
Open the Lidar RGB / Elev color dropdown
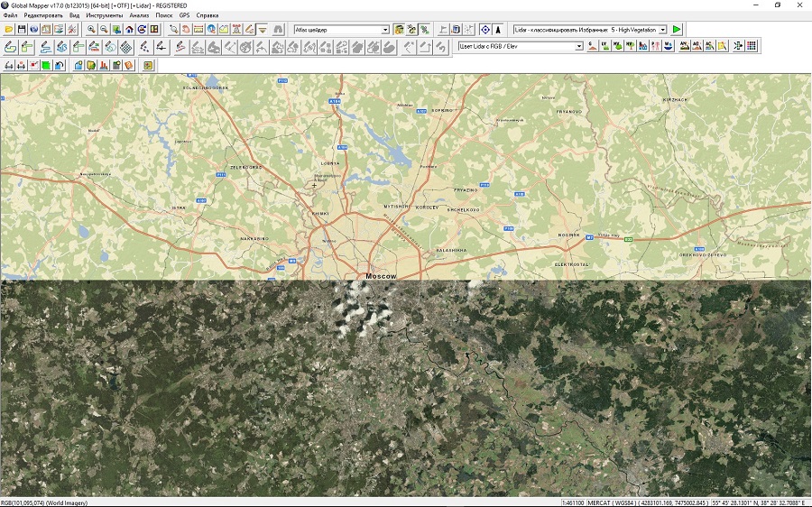pyautogui.click(x=579, y=46)
